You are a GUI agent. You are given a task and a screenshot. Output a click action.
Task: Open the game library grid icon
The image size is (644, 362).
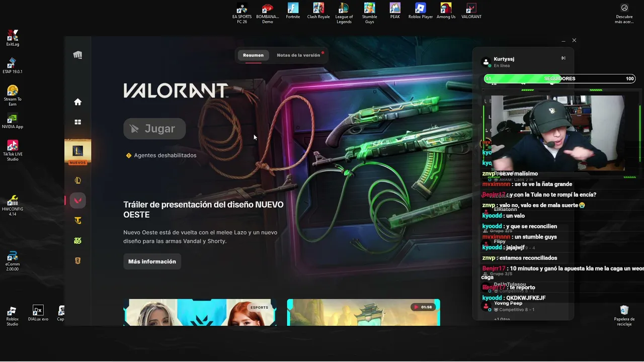pos(77,122)
